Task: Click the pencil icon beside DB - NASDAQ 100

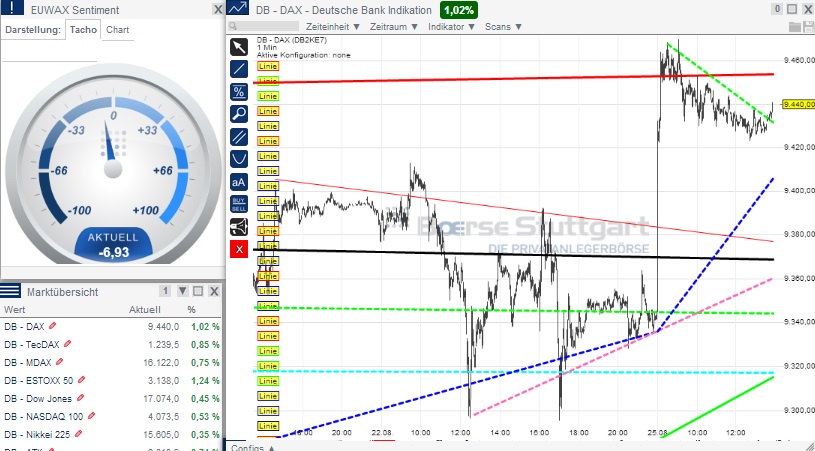Action: 91,416
